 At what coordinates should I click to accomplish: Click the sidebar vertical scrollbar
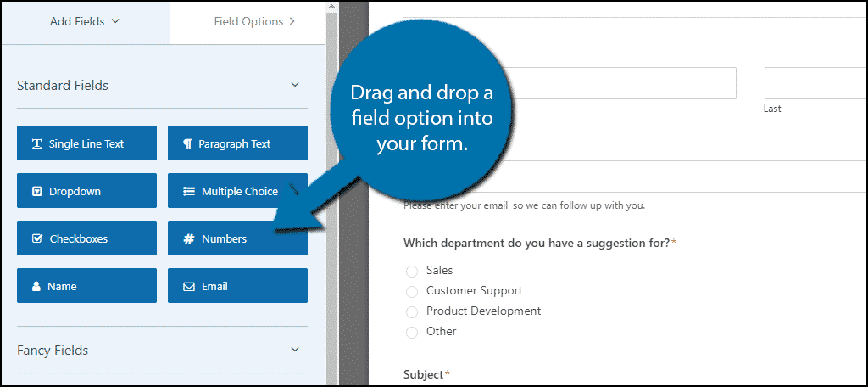pyautogui.click(x=331, y=193)
